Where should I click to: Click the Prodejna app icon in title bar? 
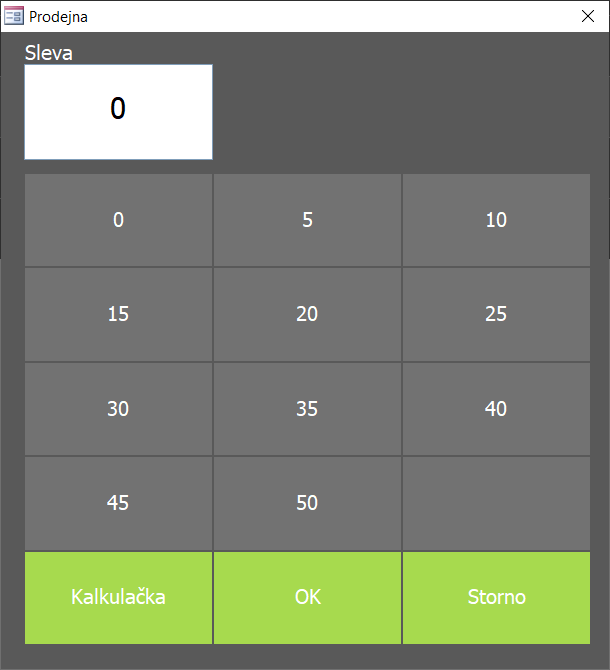[14, 16]
